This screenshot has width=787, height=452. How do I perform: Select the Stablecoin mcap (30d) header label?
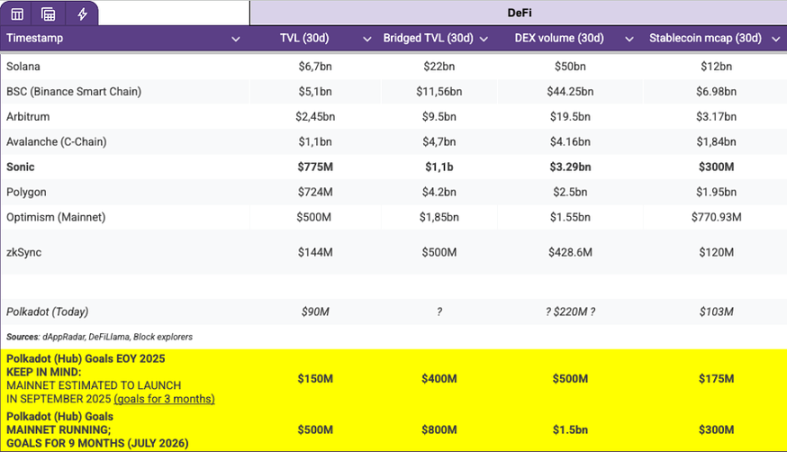pos(705,38)
